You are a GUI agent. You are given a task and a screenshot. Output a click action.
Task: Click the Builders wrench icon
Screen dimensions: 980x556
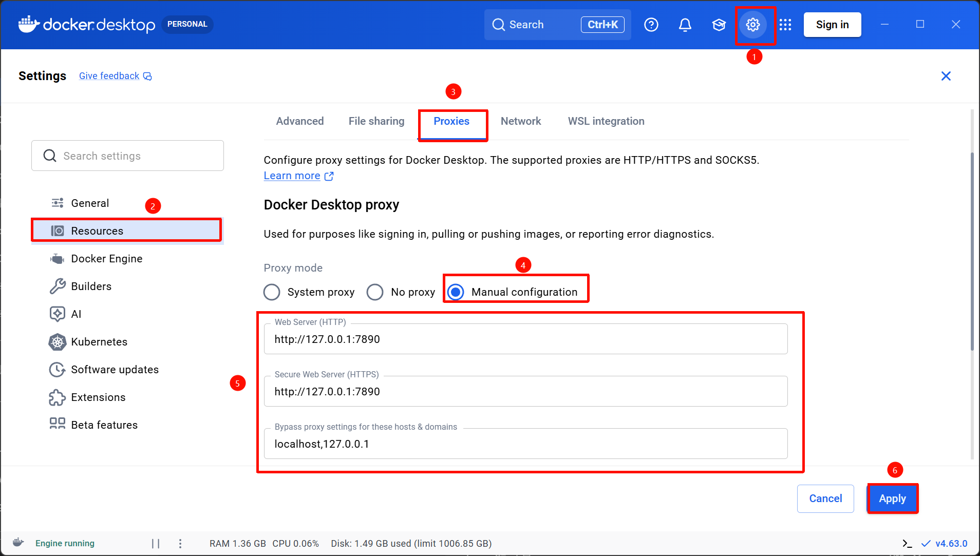58,286
